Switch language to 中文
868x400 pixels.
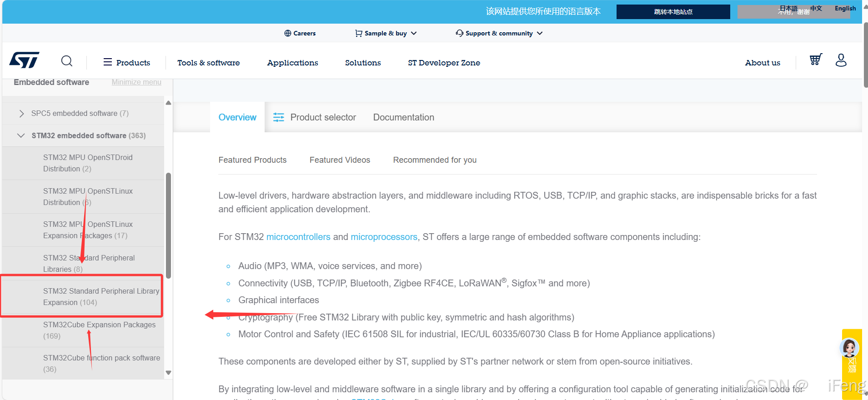tap(816, 8)
